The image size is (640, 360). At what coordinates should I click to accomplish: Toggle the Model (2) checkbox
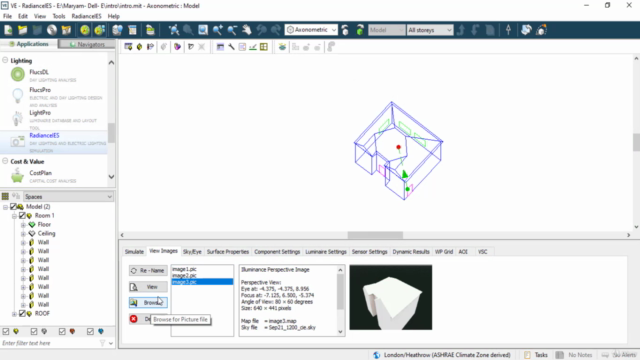(13, 207)
